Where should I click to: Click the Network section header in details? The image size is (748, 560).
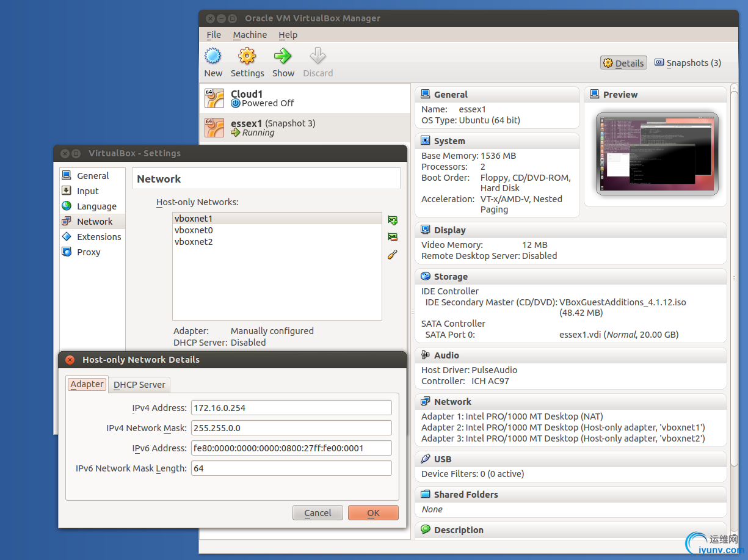(x=452, y=402)
